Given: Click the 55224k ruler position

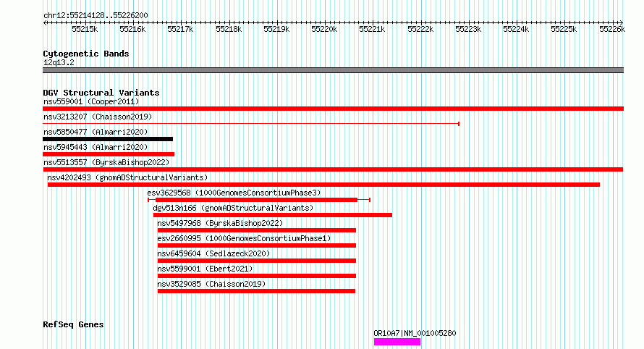Looking at the screenshot, I should (x=516, y=29).
